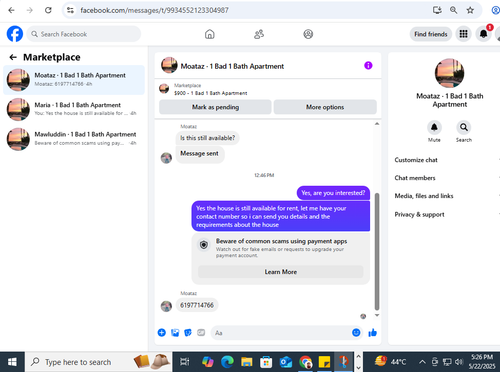Attach a photo with the image icon

tap(175, 332)
